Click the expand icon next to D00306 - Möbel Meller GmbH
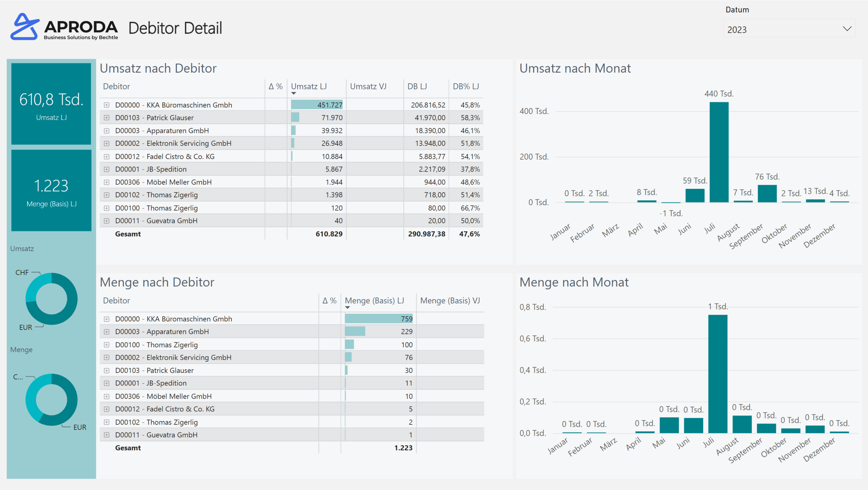The height and width of the screenshot is (490, 868). [x=107, y=182]
